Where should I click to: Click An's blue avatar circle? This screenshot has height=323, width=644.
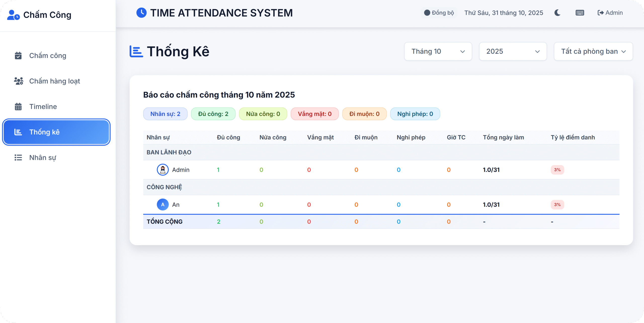tap(163, 205)
